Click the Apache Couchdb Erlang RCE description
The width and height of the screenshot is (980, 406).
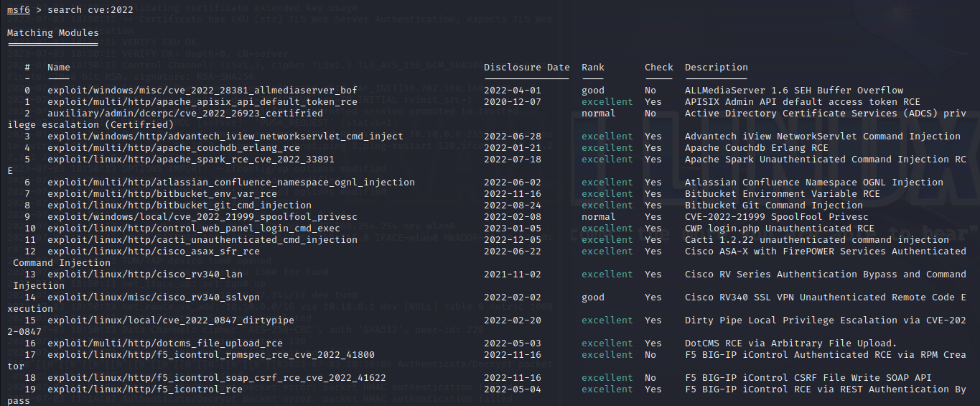tap(757, 148)
